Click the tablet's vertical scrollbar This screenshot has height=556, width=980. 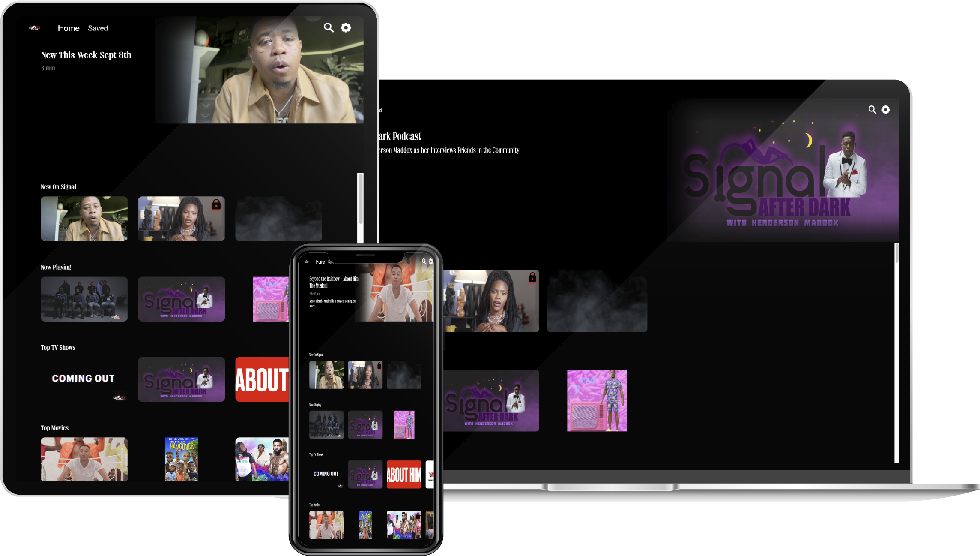(x=361, y=198)
